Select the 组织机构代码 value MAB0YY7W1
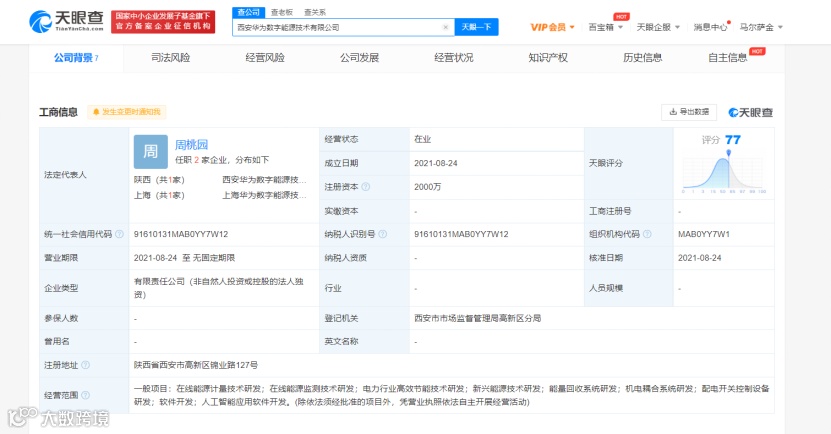 (x=704, y=234)
